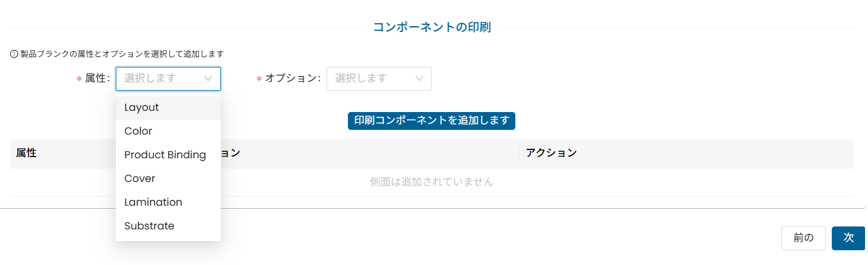This screenshot has width=868, height=265.
Task: Click the 属性 table column header
Action: 26,154
